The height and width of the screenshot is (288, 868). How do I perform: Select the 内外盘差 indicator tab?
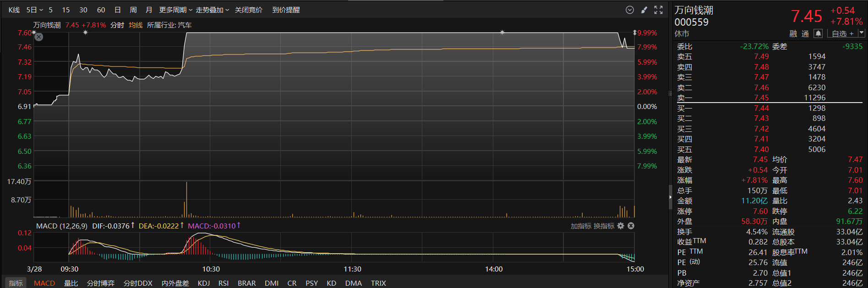pos(175,283)
